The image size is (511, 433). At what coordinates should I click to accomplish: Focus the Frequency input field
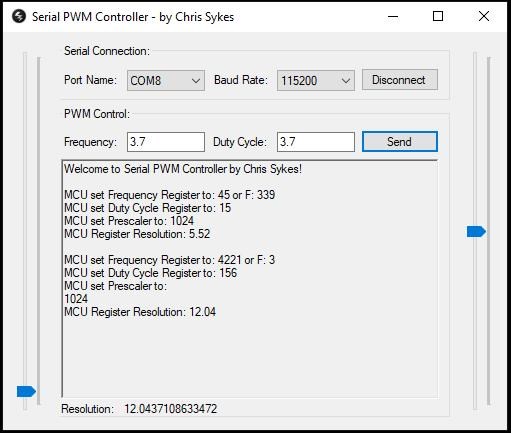(166, 142)
